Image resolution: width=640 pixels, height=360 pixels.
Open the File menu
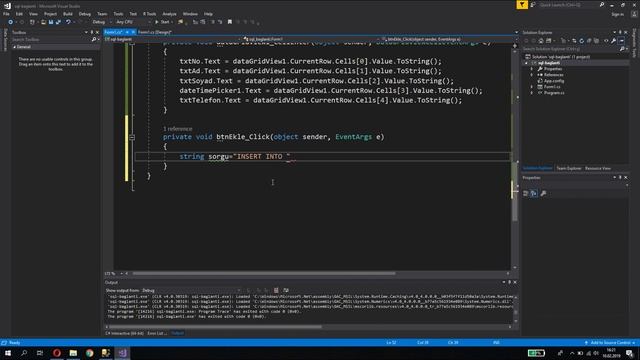point(6,14)
